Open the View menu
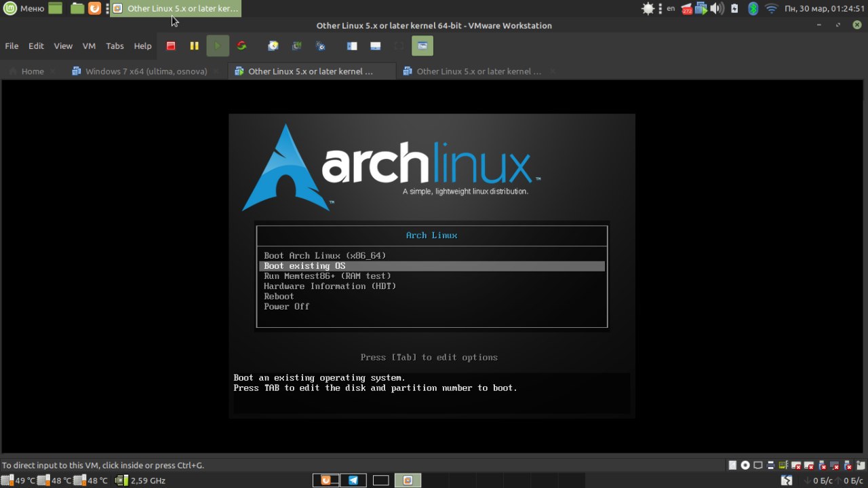Viewport: 868px width, 488px height. [x=63, y=46]
